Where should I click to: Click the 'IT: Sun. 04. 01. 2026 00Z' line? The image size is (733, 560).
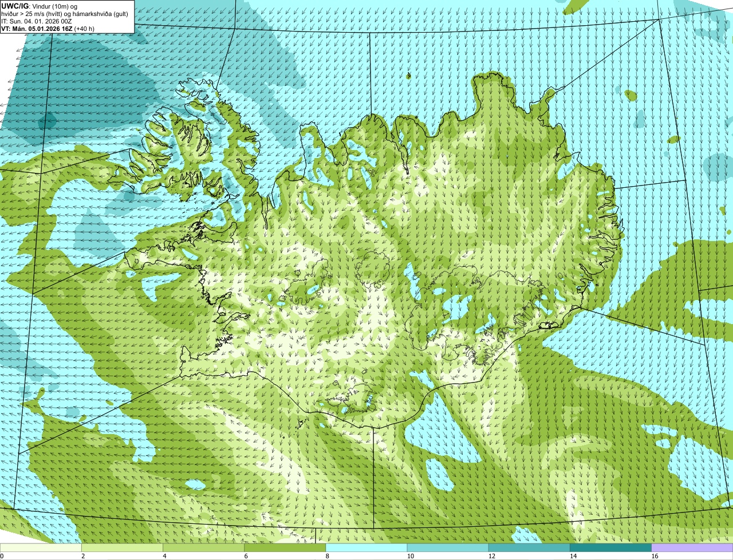point(37,21)
